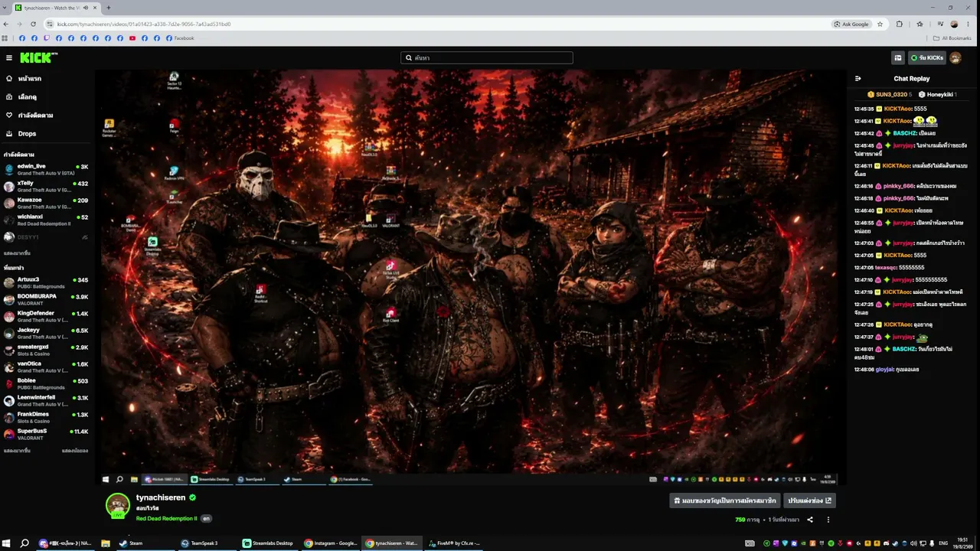Open a new browser tab

pos(108,8)
